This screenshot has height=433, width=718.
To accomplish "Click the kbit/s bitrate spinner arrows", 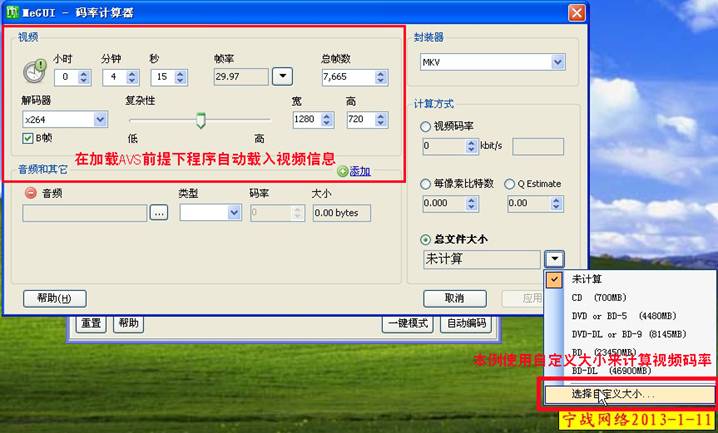I will click(472, 146).
